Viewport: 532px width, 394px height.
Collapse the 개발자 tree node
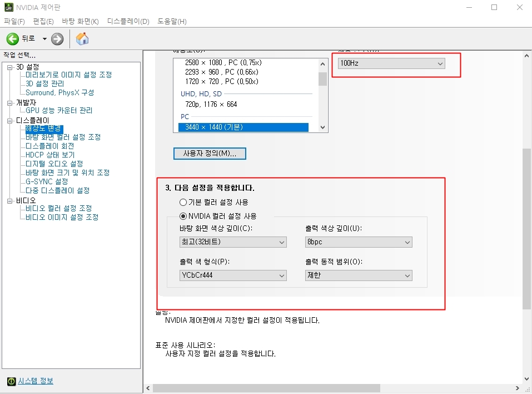point(10,103)
